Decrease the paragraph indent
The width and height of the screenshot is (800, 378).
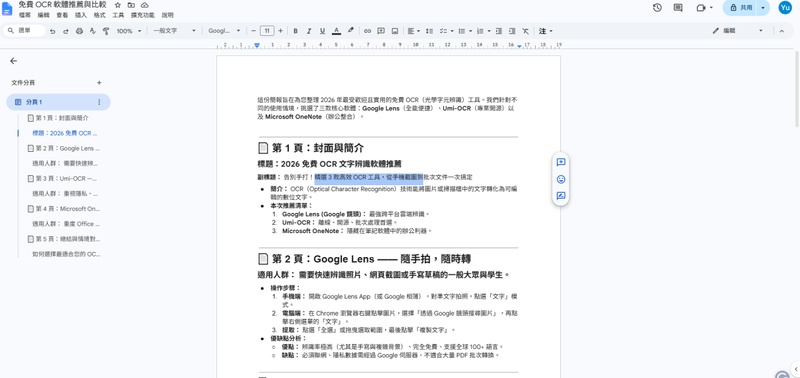(x=498, y=31)
